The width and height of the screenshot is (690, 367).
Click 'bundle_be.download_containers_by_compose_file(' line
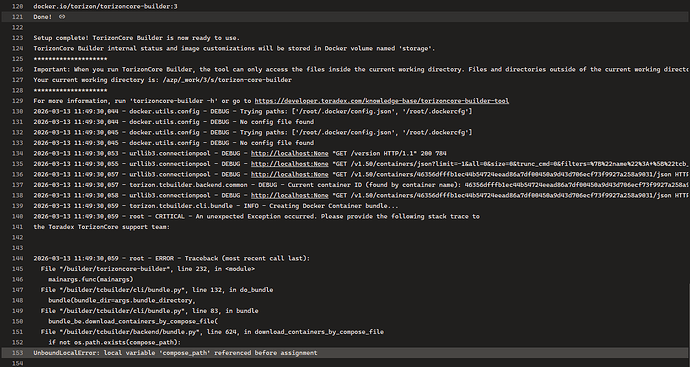click(x=133, y=322)
